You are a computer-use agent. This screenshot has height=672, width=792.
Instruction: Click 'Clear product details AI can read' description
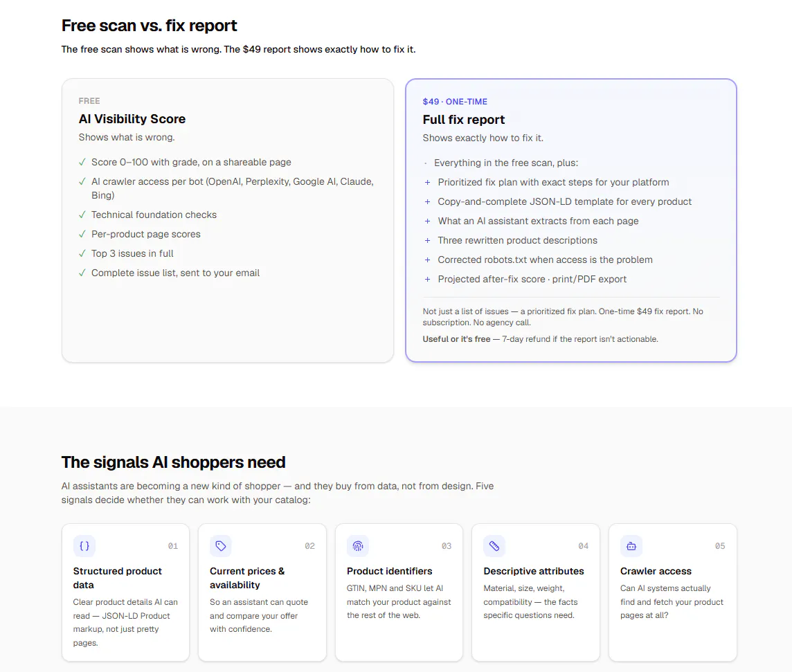(125, 623)
